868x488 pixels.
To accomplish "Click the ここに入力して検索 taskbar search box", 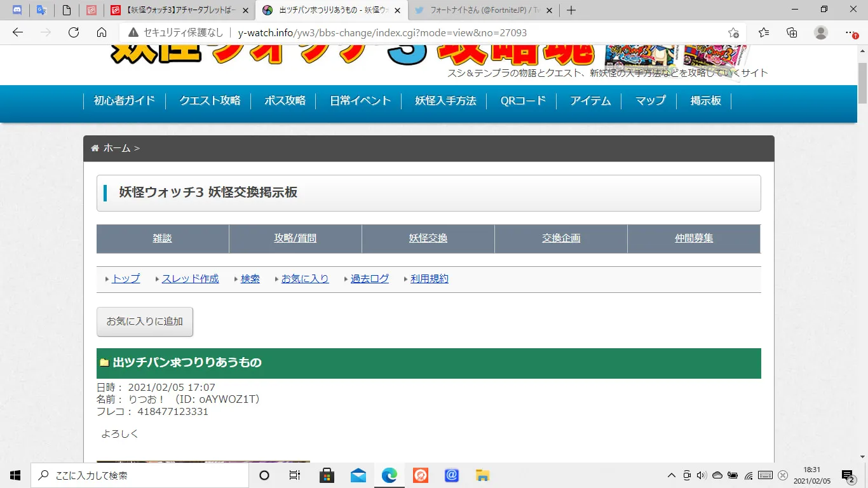I will (140, 475).
